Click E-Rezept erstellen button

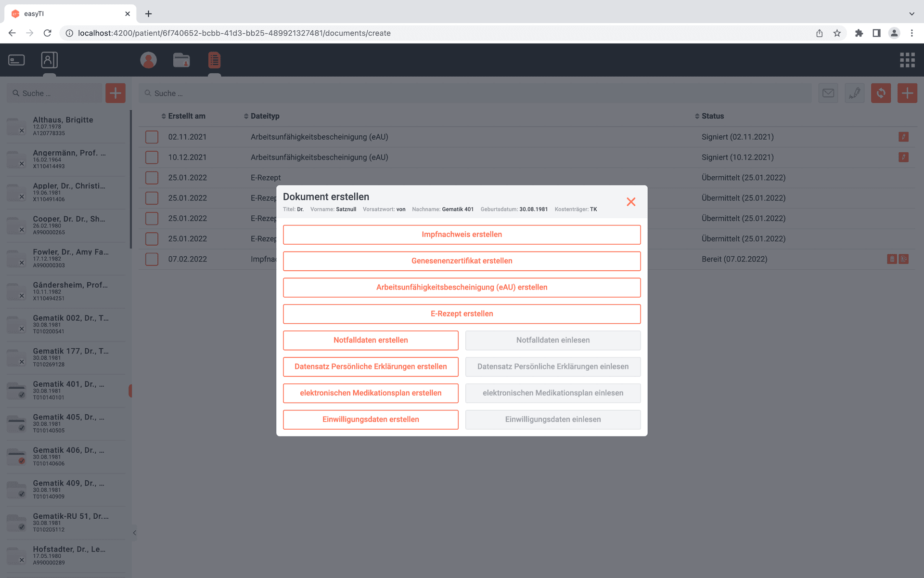462,314
